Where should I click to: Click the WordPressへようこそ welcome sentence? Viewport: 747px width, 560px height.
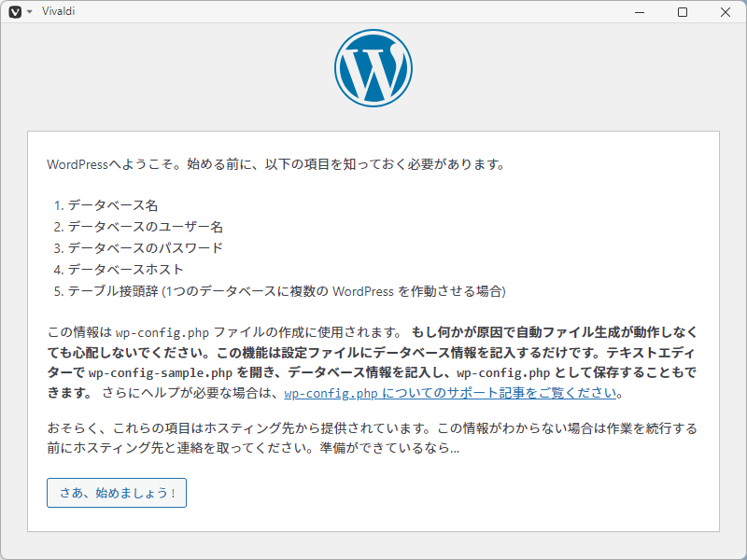coord(275,164)
